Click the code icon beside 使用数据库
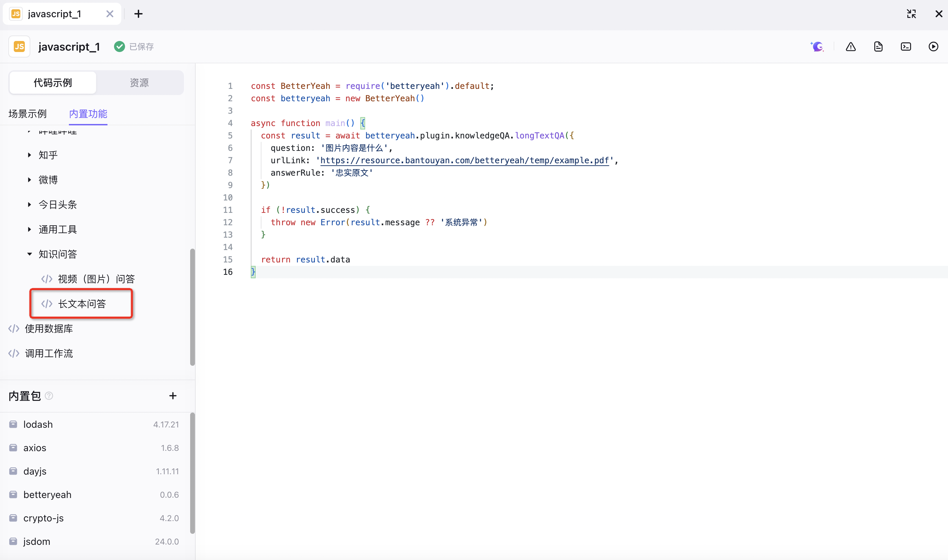 pos(14,329)
